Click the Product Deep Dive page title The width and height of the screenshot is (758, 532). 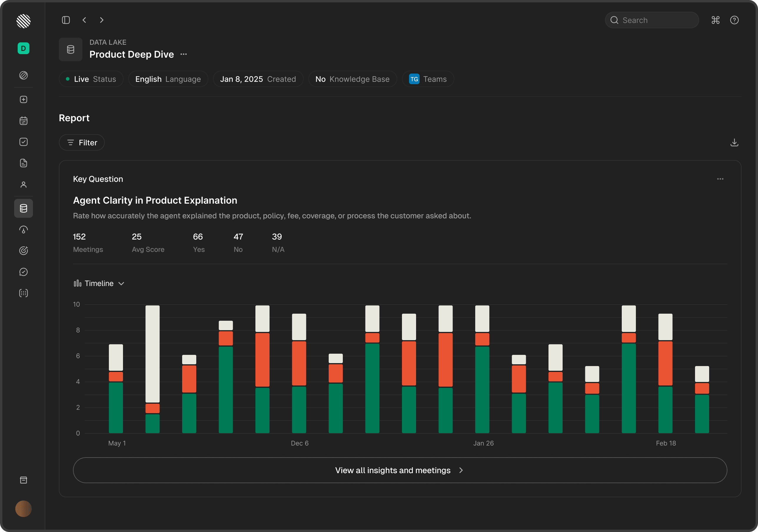coord(132,54)
